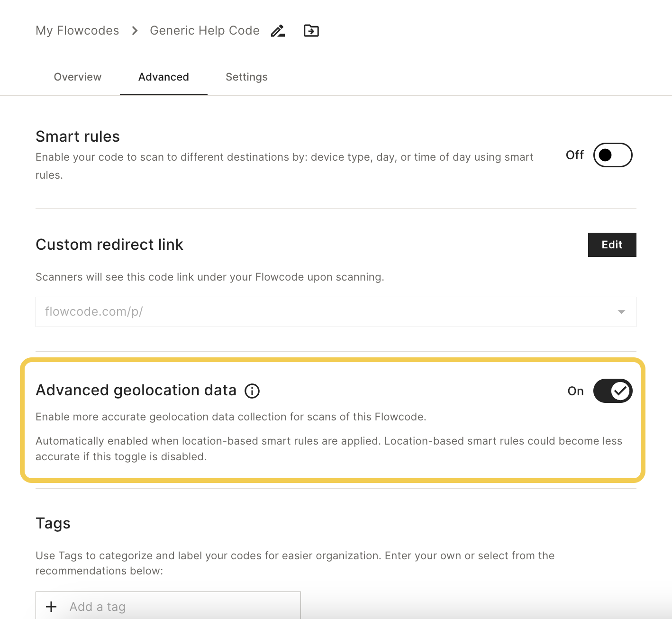Click the Generic Help Code breadcrumb
This screenshot has width=672, height=619.
pyautogui.click(x=205, y=31)
